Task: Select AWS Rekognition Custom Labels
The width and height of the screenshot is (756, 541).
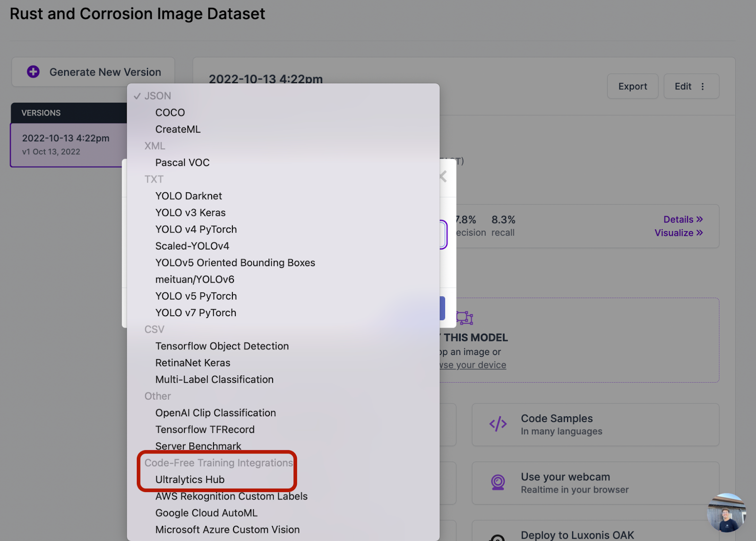Action: pyautogui.click(x=232, y=496)
